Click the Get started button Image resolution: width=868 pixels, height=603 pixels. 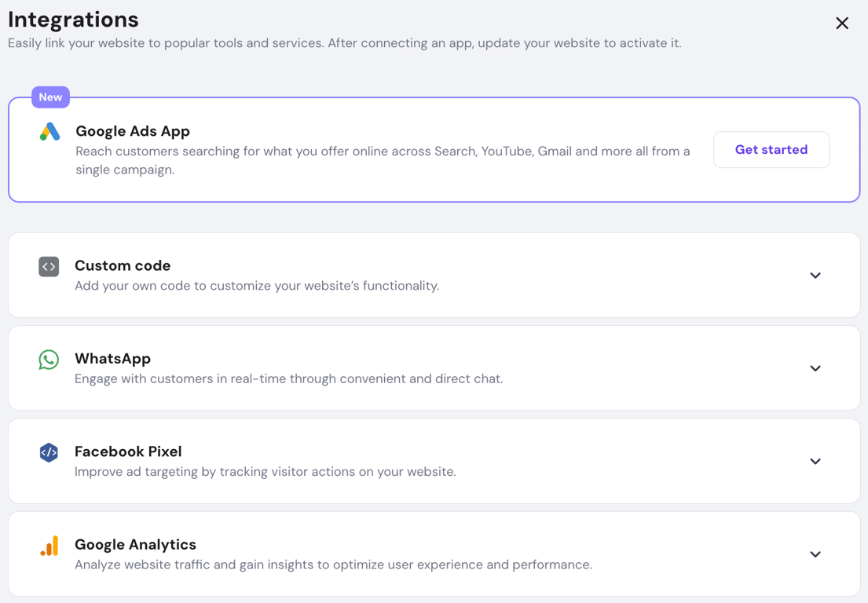[x=771, y=149]
